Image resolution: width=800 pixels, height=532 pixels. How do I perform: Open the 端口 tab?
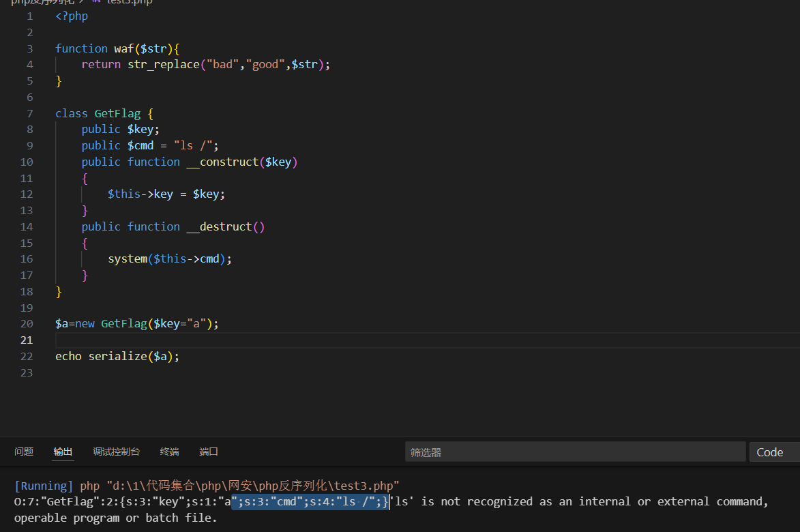(209, 452)
